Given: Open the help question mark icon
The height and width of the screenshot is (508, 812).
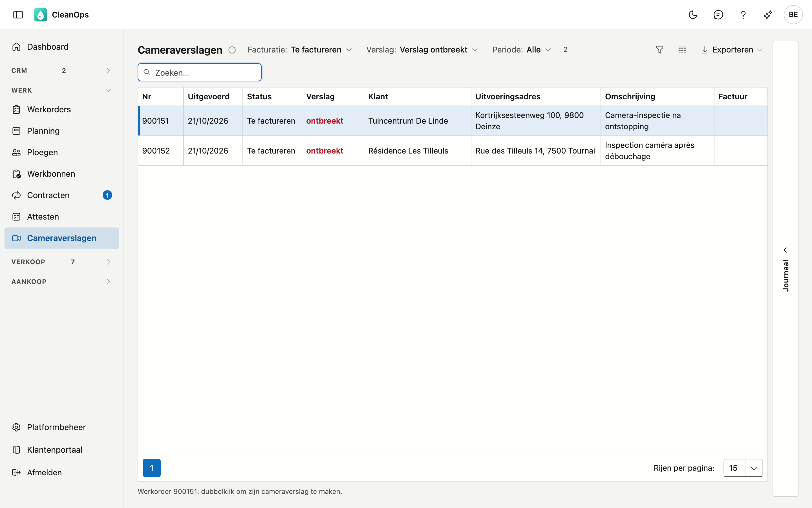Looking at the screenshot, I should click(x=743, y=14).
